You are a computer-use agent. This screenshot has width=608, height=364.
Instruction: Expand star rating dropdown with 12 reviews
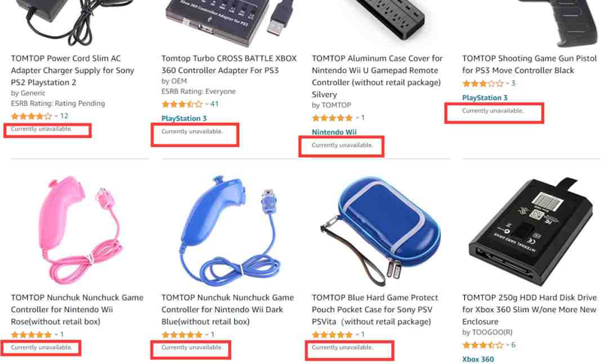pos(56,116)
